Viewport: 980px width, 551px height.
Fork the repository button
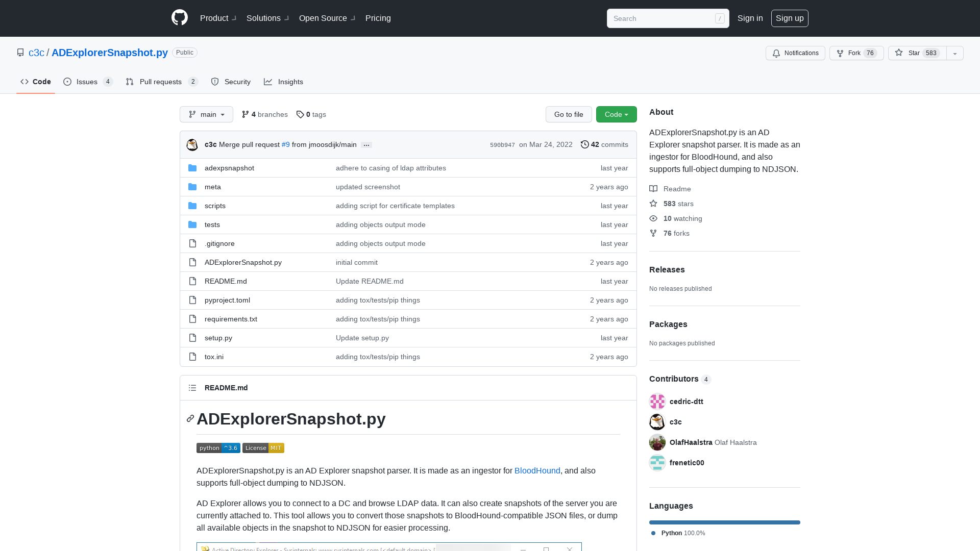(856, 53)
